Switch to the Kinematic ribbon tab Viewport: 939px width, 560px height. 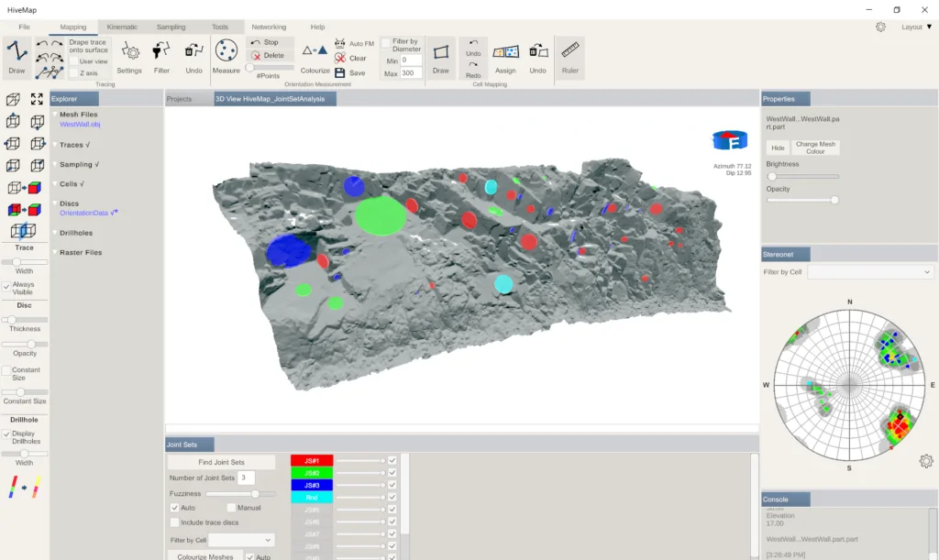pos(122,27)
